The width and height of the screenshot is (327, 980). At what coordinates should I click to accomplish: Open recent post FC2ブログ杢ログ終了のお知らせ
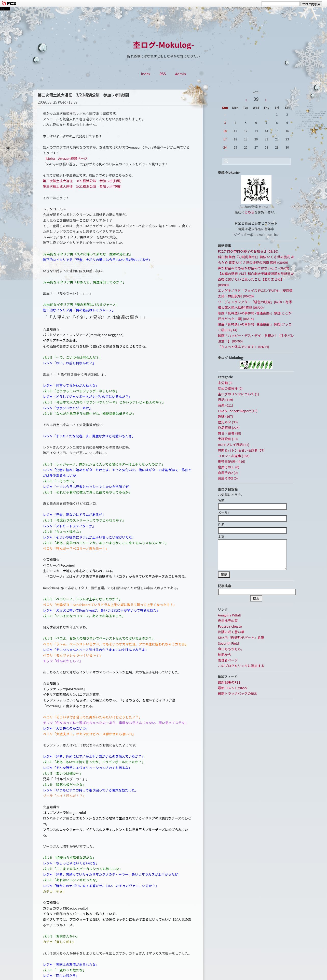pos(248,251)
